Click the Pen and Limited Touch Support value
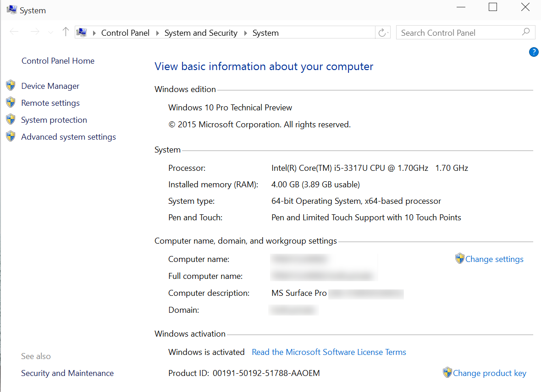The image size is (541, 392). click(366, 218)
